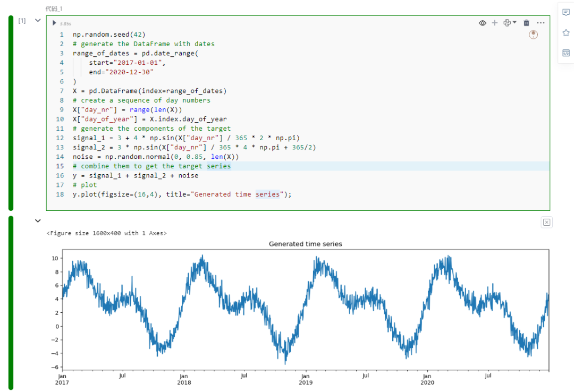Toggle cell visibility with eye icon

coord(483,23)
